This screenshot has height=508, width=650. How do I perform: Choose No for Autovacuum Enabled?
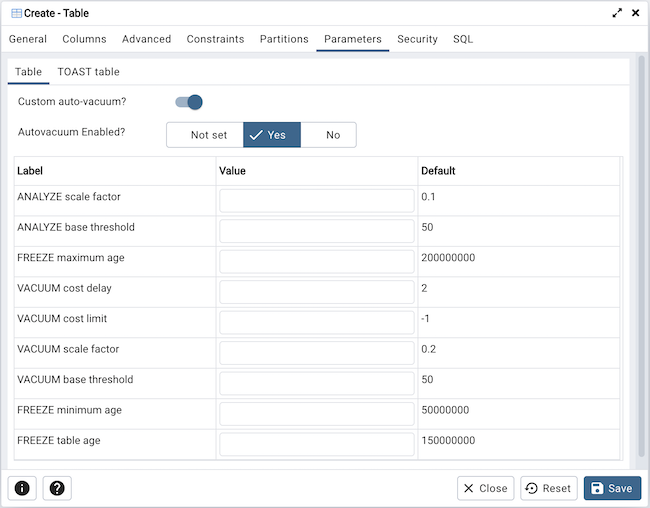332,135
